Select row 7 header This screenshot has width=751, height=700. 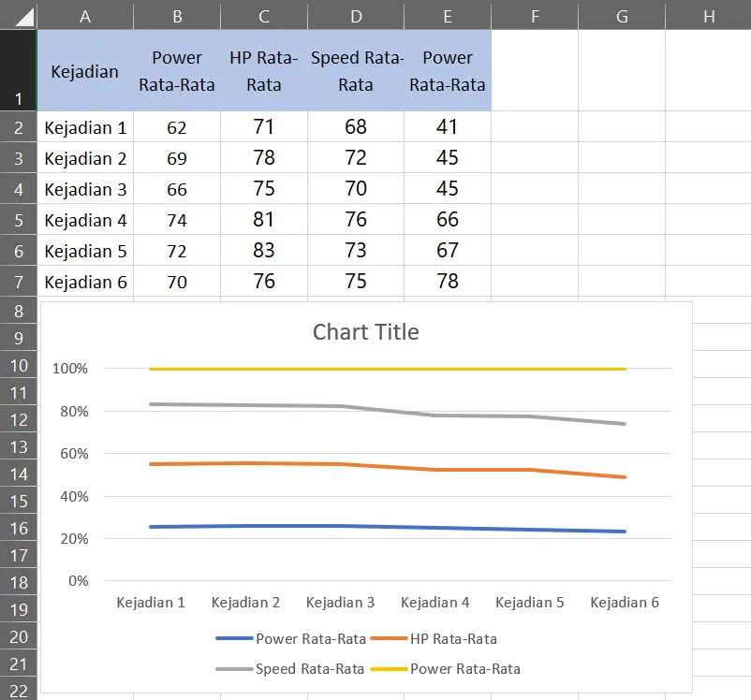click(18, 281)
